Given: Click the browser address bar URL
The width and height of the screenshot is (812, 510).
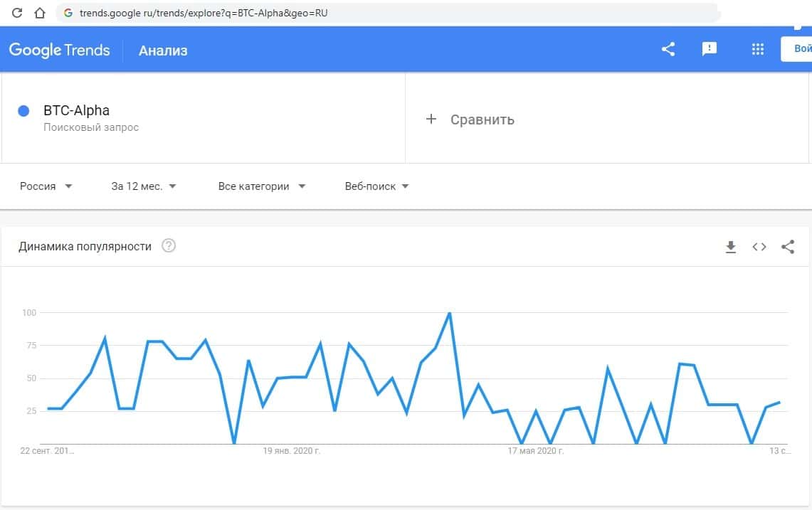Looking at the screenshot, I should coord(204,13).
